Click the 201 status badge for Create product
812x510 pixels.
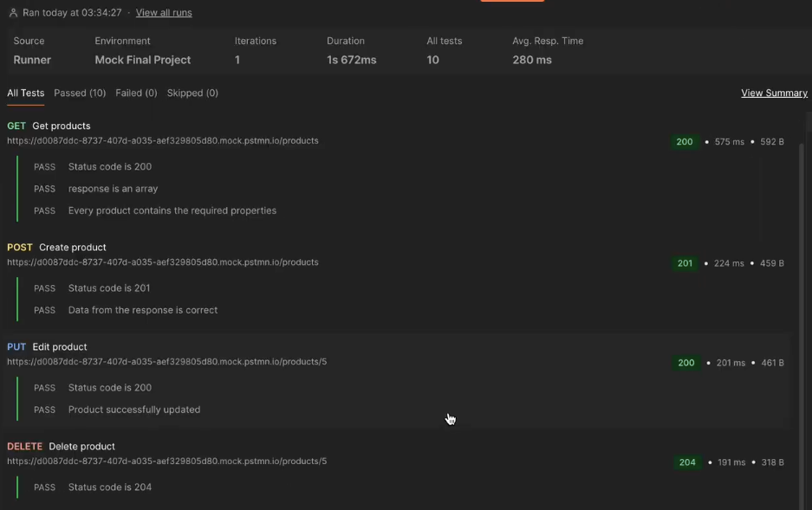(x=685, y=263)
